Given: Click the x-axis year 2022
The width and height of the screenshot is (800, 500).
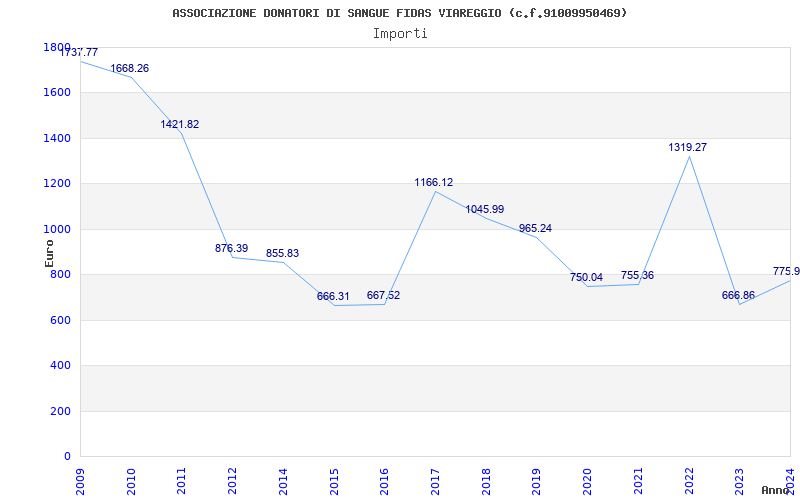Looking at the screenshot, I should point(689,482).
